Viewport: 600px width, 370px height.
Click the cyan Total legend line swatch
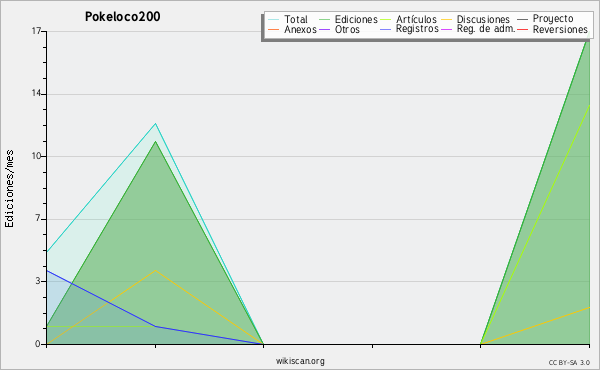(274, 19)
